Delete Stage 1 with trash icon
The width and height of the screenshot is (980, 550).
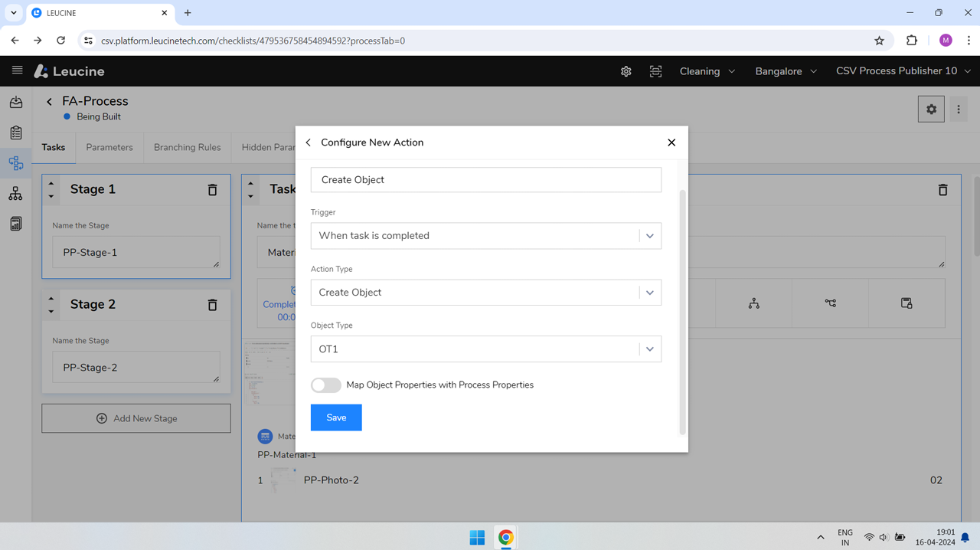click(x=212, y=189)
